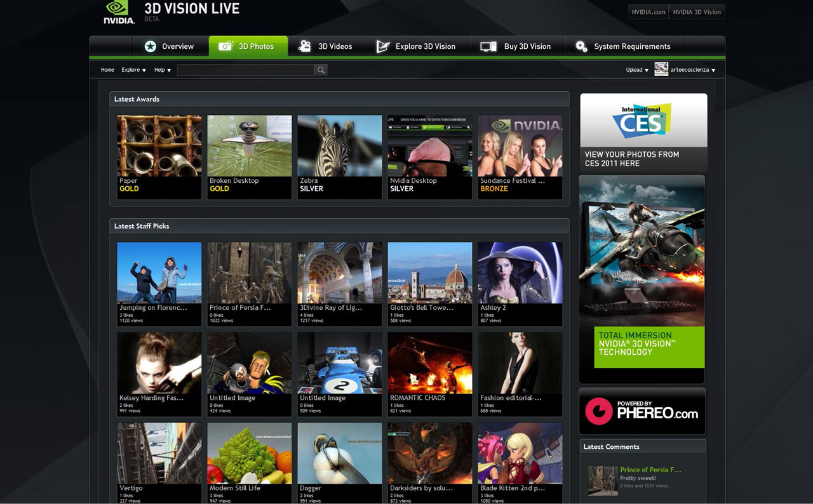Open the CES 2011 photos banner
Image resolution: width=813 pixels, height=504 pixels.
point(643,132)
